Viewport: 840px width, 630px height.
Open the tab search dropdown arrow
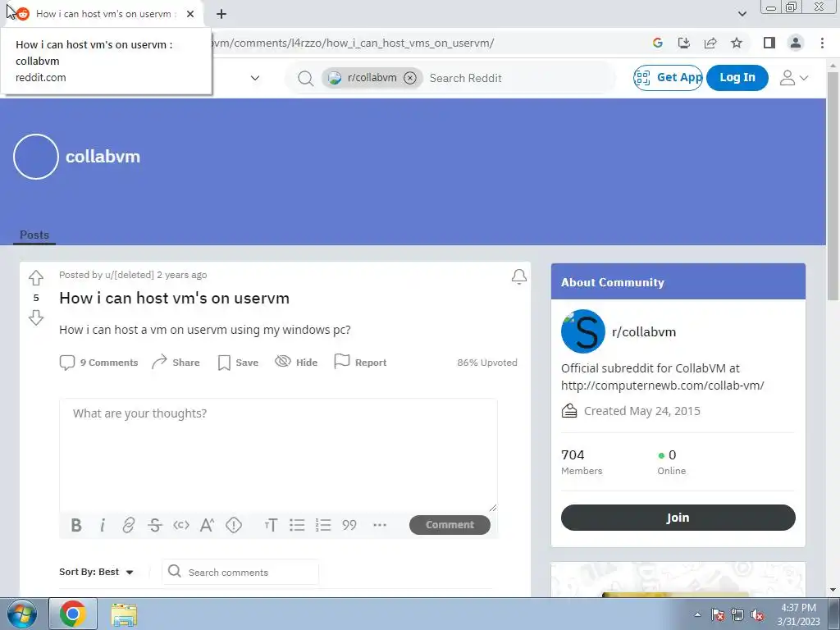click(742, 14)
